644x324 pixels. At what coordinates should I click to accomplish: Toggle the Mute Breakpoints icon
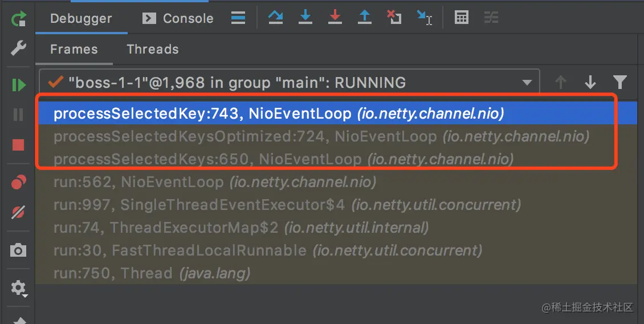point(18,212)
